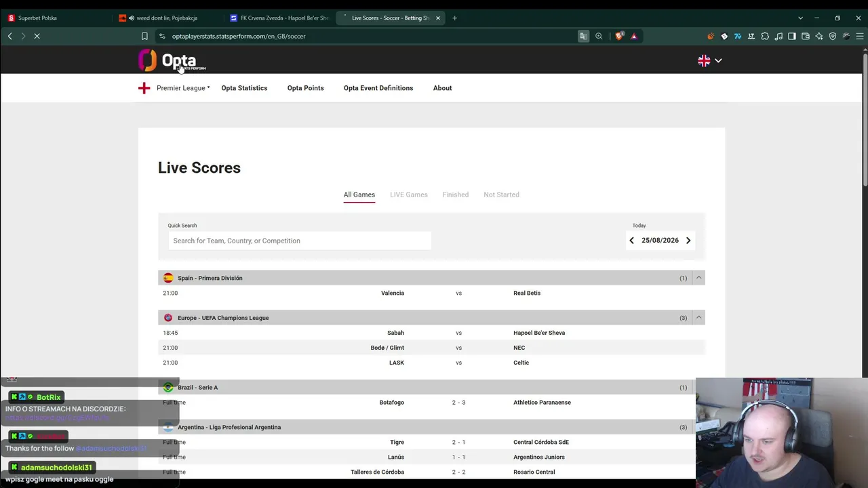
Task: Open the extensions puzzle piece icon
Action: coord(765,36)
